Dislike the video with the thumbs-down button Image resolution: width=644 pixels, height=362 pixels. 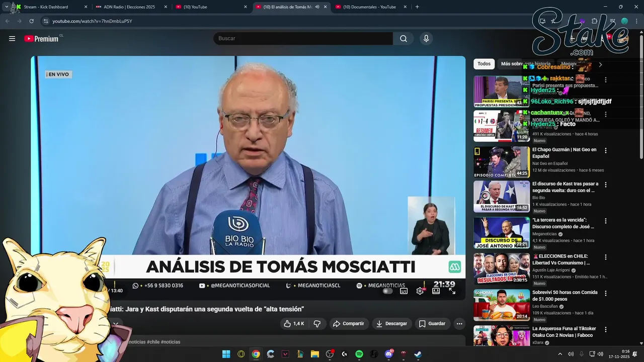(x=317, y=324)
